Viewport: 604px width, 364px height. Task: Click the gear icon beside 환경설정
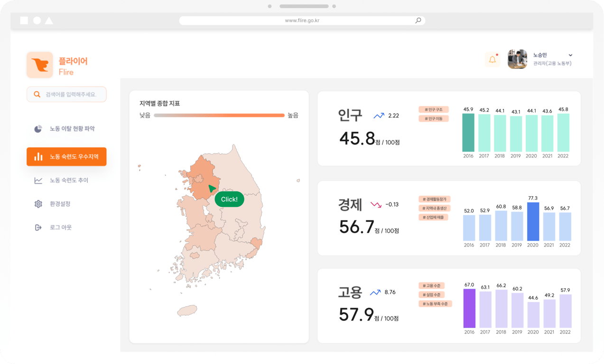pyautogui.click(x=38, y=204)
